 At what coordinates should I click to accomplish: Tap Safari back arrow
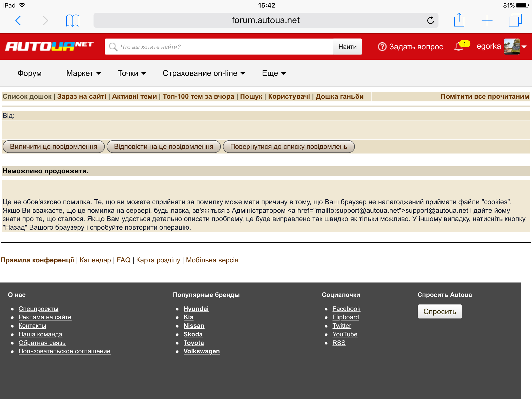click(18, 20)
